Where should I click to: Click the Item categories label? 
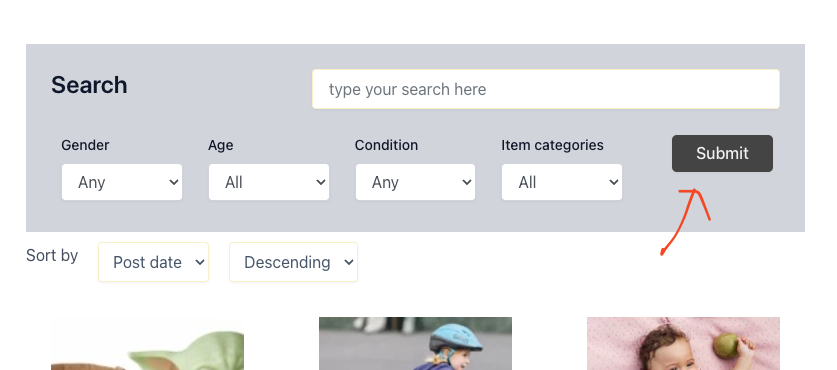tap(552, 145)
